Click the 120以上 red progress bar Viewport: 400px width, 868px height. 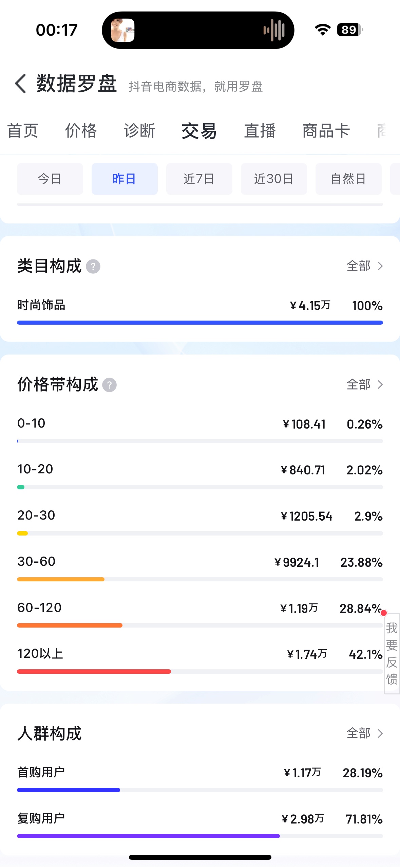coord(94,671)
